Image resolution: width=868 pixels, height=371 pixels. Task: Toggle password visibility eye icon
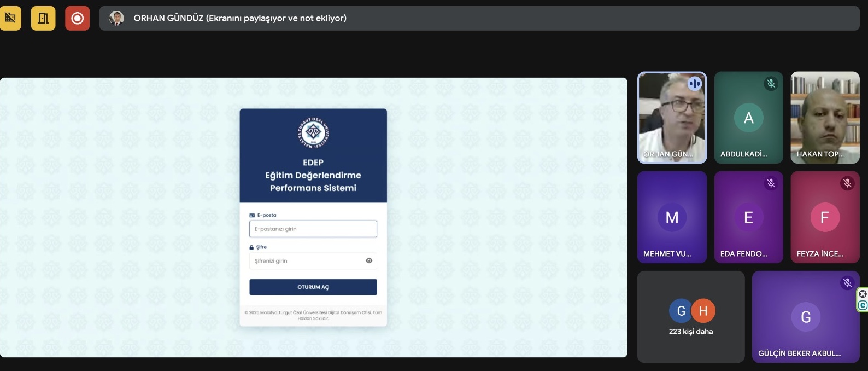coord(369,261)
